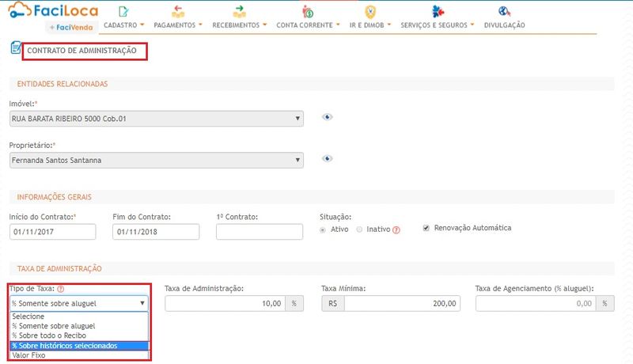Click the Cadastro icon in navigation bar

click(123, 11)
